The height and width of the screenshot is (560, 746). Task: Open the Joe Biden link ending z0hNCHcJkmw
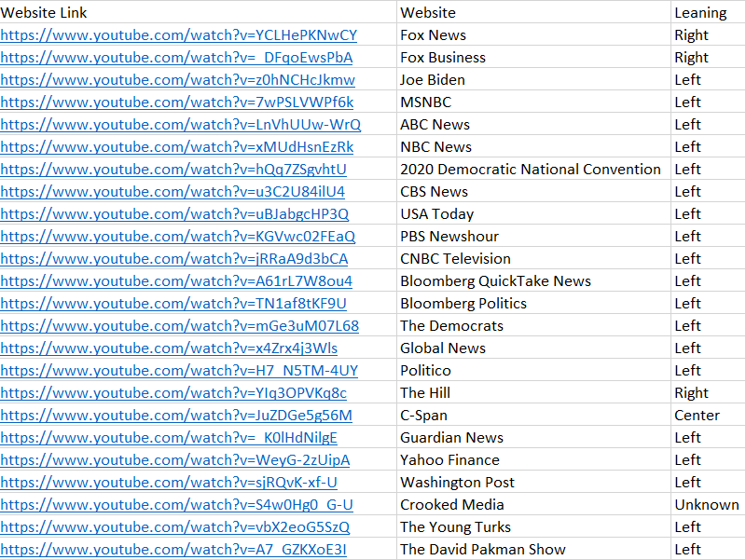tap(177, 80)
